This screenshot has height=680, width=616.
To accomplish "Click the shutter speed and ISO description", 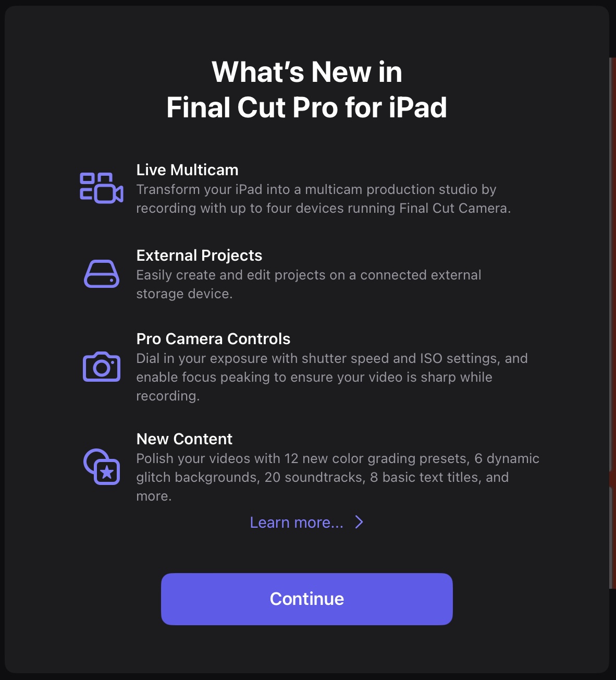I will tap(331, 359).
